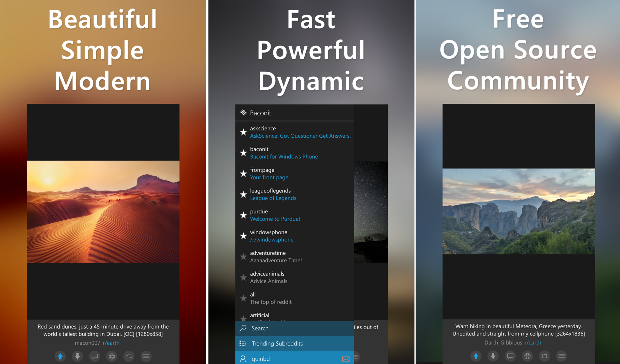Click the Baconit logo icon in header
This screenshot has width=620, height=364.
click(x=243, y=113)
